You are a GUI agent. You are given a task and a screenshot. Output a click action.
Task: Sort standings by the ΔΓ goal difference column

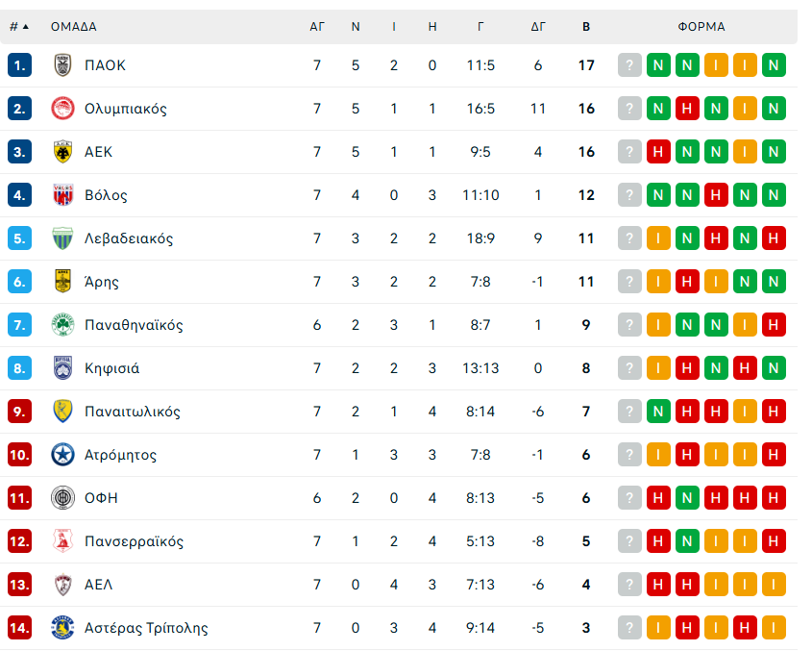click(x=538, y=27)
